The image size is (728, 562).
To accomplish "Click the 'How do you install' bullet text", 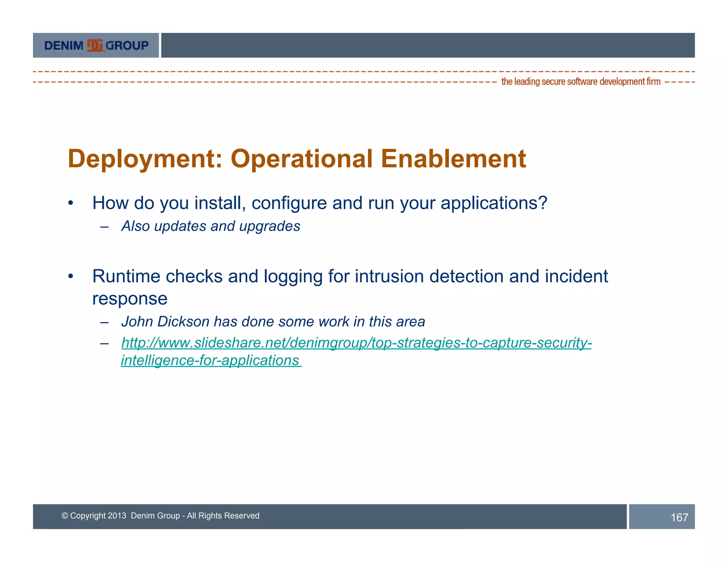I will pyautogui.click(x=319, y=203).
